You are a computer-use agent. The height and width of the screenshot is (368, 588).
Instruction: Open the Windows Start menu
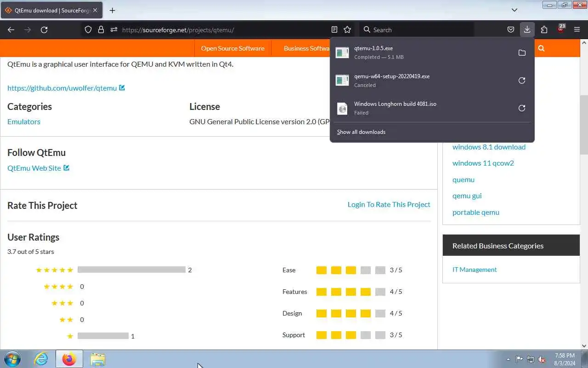[x=12, y=359]
